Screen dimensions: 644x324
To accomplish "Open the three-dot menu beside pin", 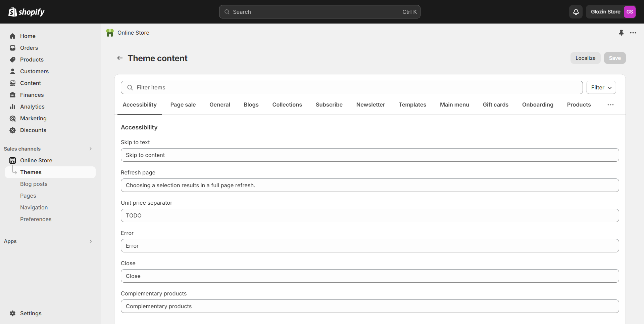I will 633,33.
